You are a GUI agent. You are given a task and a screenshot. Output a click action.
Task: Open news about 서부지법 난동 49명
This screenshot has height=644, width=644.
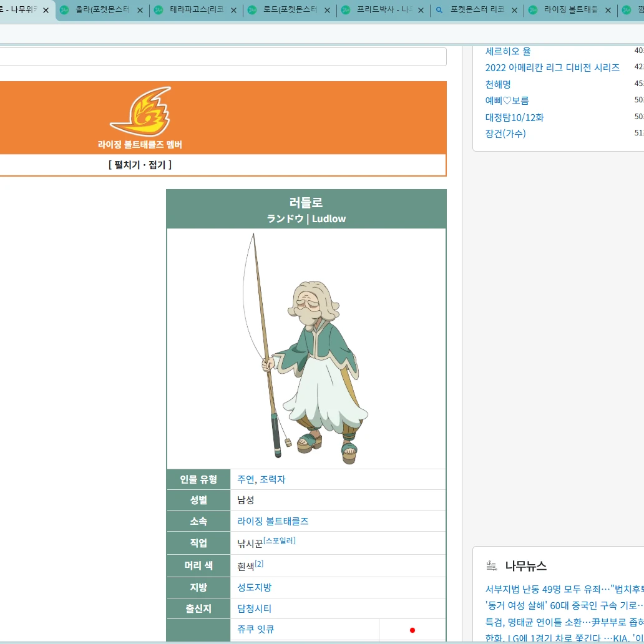[x=564, y=589]
